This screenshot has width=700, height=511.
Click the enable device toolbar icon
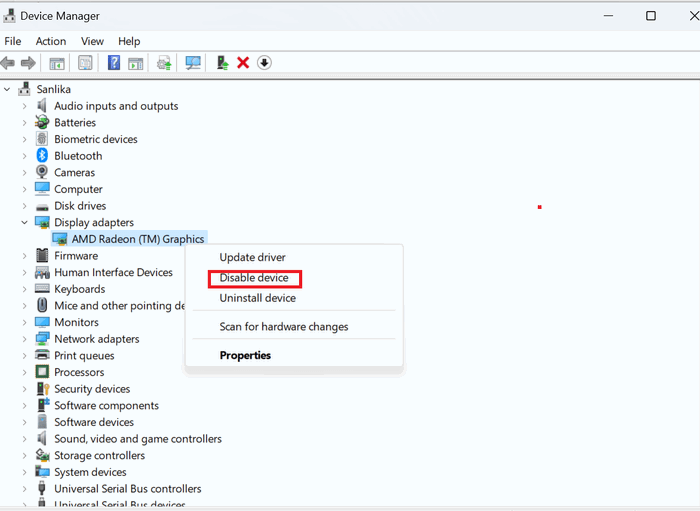coord(222,62)
